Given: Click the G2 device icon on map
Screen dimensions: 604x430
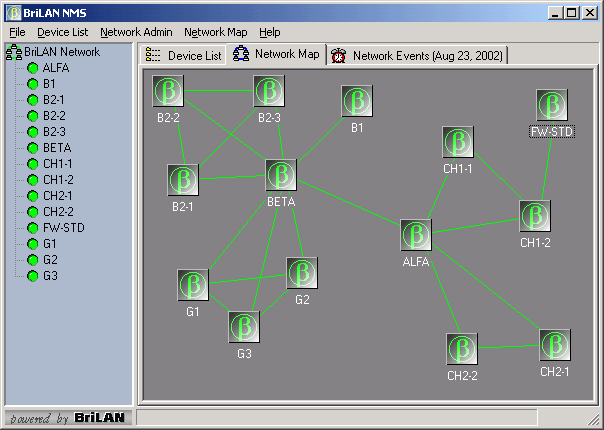Looking at the screenshot, I should [302, 273].
